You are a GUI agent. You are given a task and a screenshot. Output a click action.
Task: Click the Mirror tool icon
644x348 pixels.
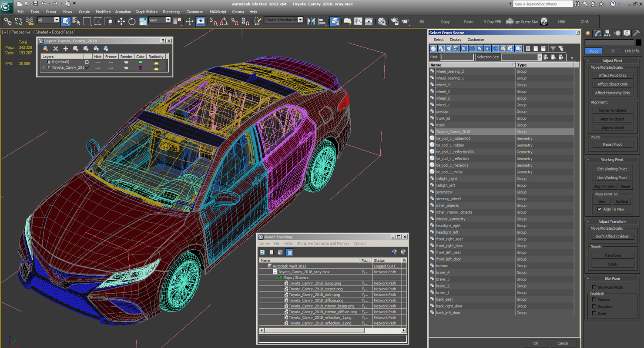tap(311, 21)
